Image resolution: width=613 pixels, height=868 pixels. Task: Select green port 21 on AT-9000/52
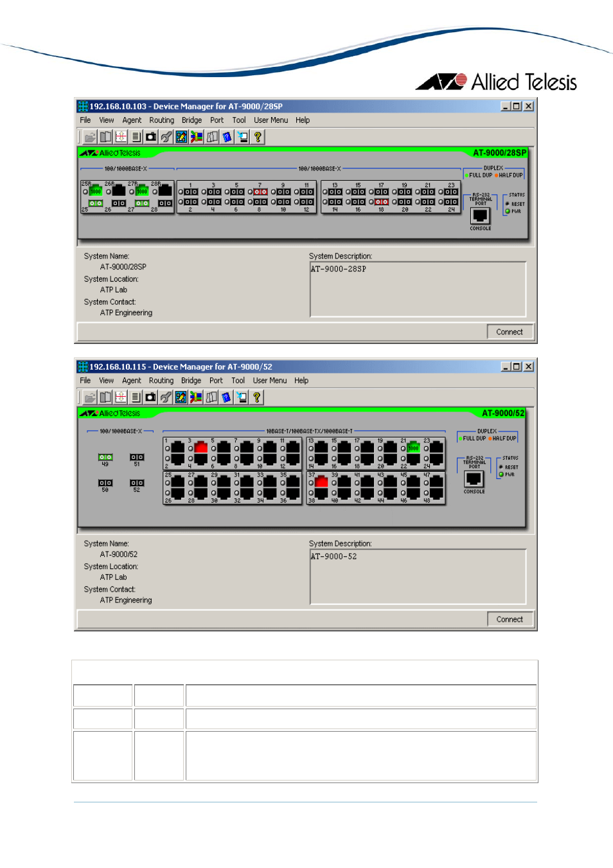(414, 448)
